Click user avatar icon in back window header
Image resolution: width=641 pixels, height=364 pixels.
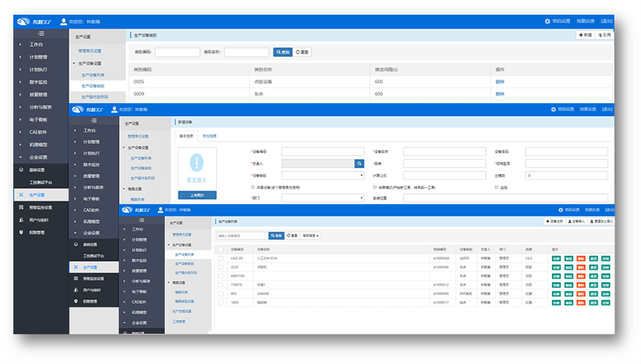point(63,21)
